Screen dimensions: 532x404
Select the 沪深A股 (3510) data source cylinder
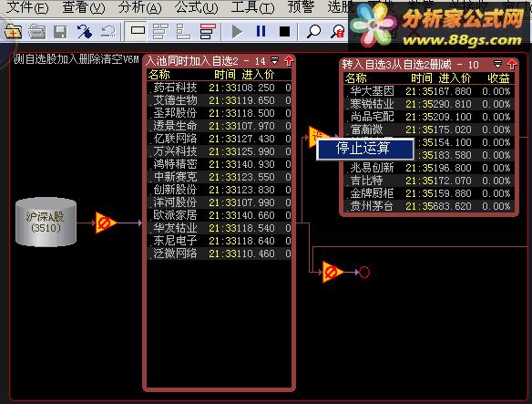46,222
